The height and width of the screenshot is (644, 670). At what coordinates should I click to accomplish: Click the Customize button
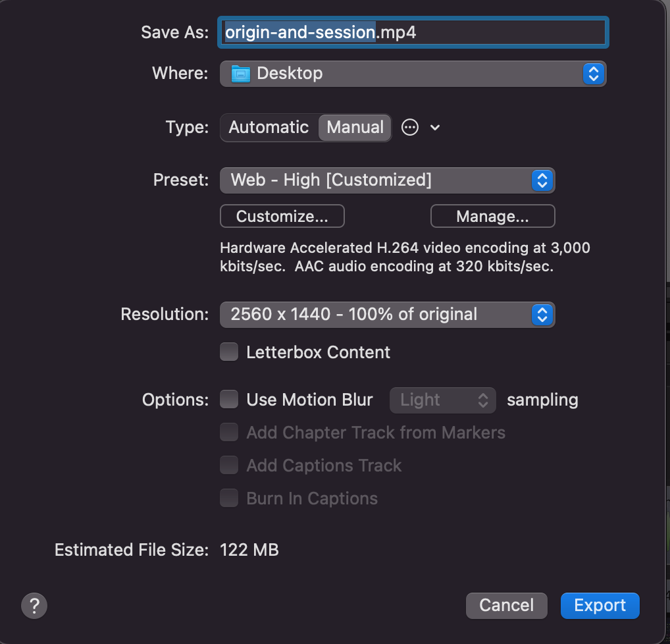click(x=282, y=215)
